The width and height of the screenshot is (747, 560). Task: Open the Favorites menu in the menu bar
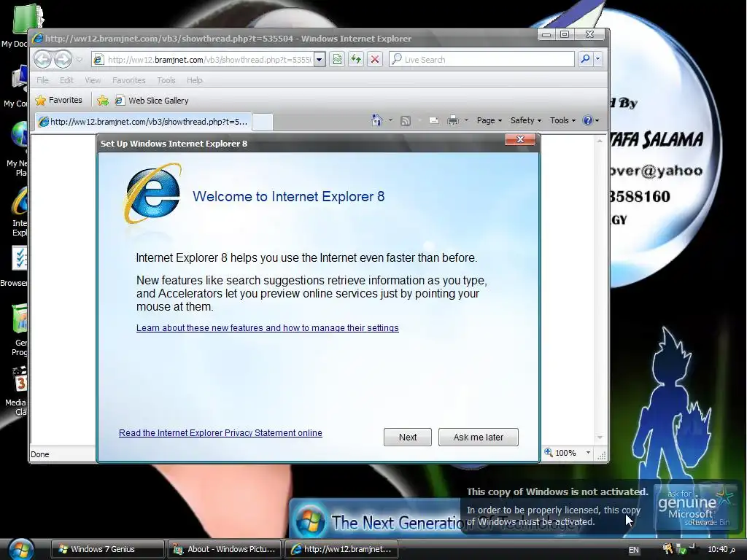click(128, 80)
